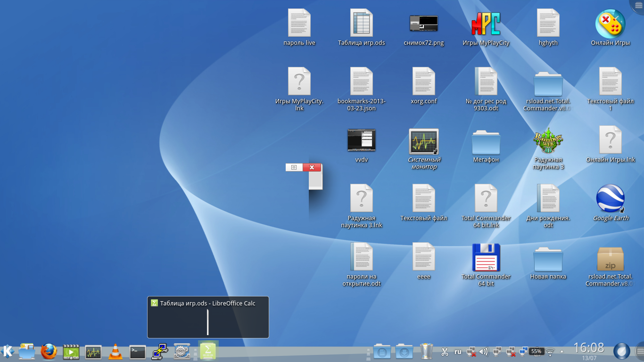Open the Klipper clipboard scissors icon
Screen dimensions: 644x362
(x=445, y=352)
